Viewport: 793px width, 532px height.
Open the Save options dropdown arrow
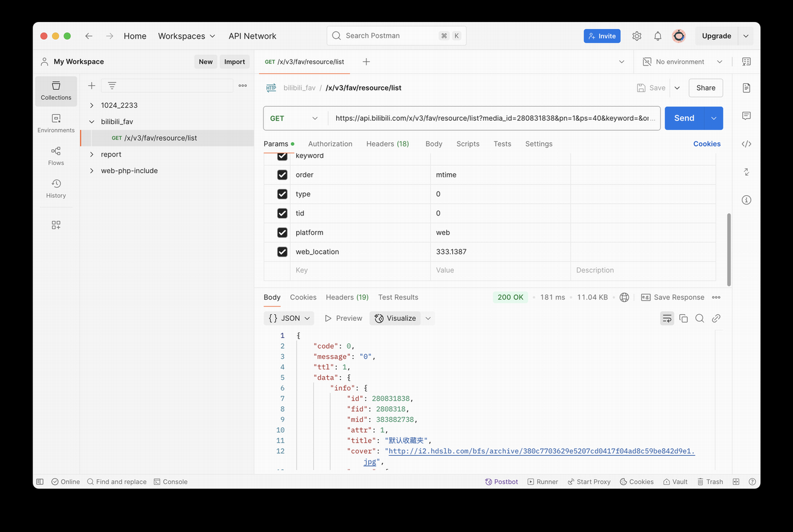point(677,87)
